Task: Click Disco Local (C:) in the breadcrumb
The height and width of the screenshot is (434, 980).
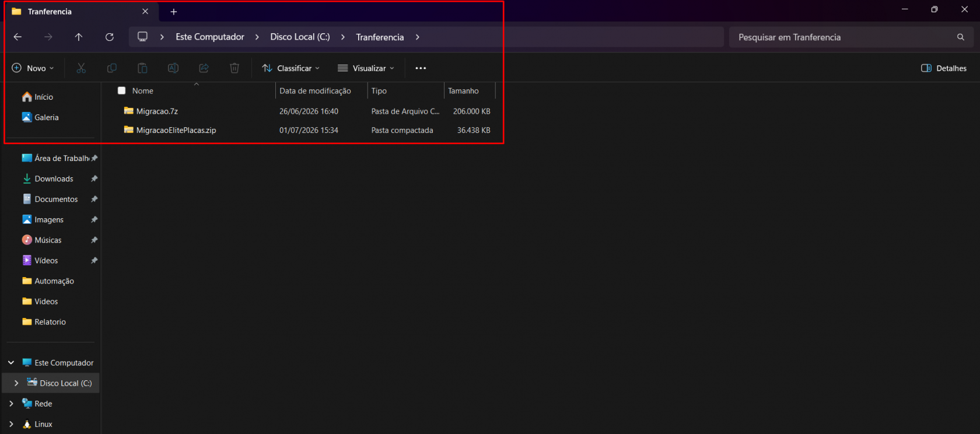Action: point(300,37)
